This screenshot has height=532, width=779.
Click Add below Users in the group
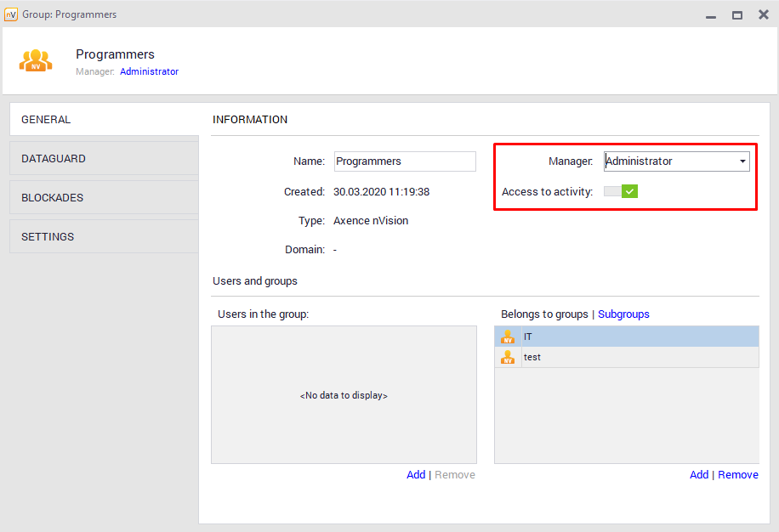(x=416, y=475)
